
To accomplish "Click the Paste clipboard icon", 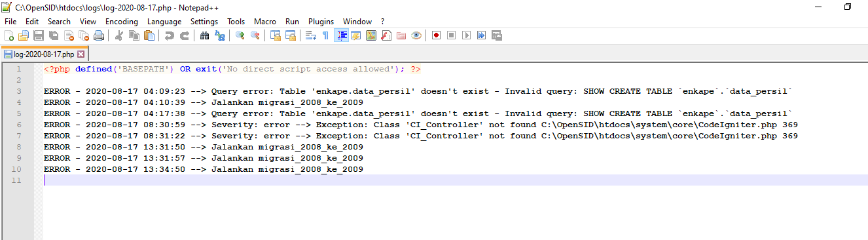I will click(x=149, y=35).
